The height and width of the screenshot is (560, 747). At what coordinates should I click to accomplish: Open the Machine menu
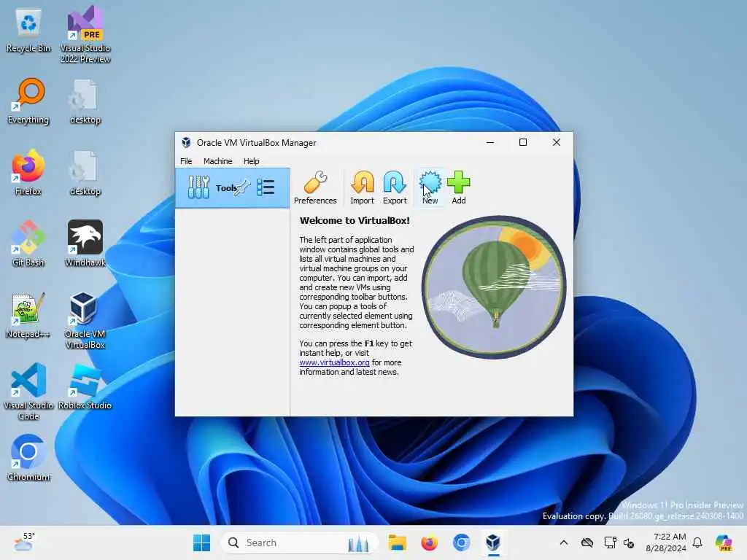tap(217, 161)
